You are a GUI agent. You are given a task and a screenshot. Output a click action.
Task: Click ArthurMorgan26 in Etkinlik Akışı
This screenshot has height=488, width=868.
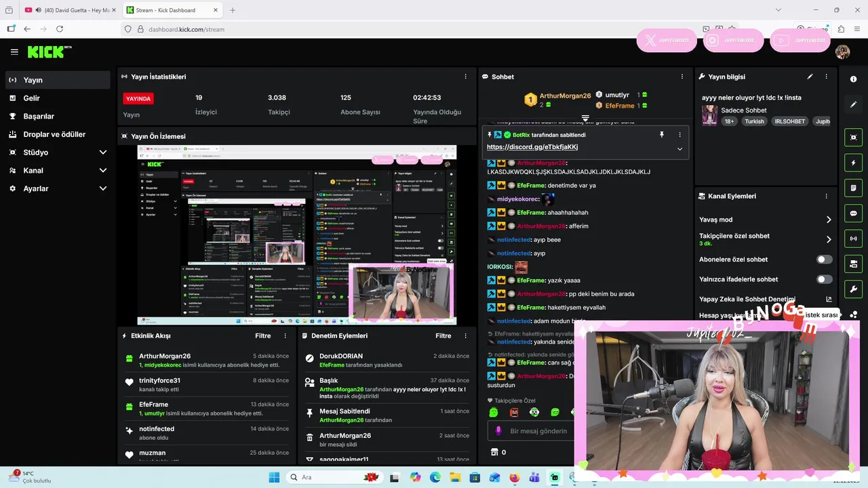165,356
